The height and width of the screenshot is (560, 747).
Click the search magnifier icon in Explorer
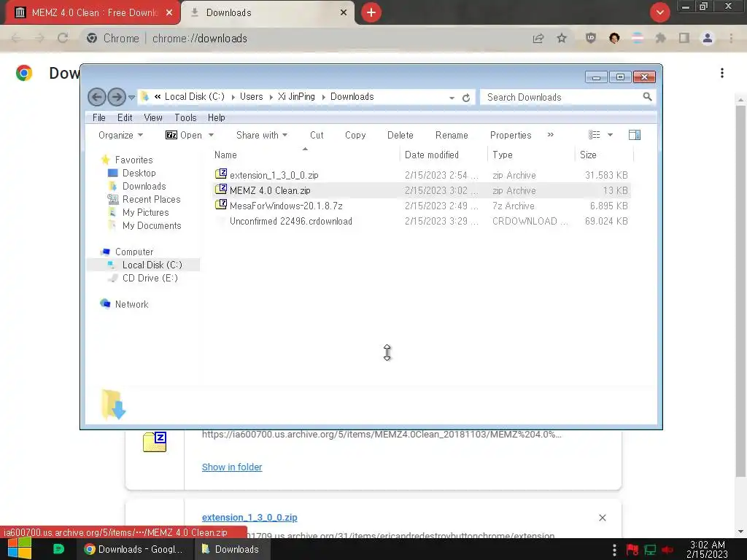coord(647,97)
